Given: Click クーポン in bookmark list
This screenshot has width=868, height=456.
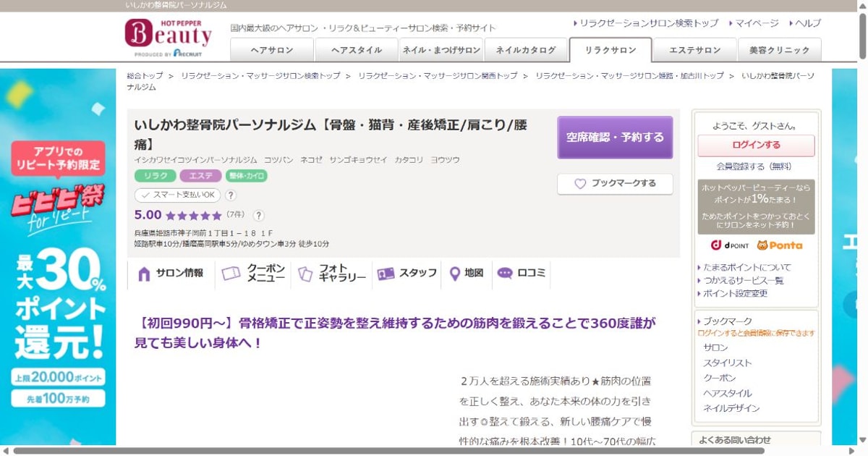Looking at the screenshot, I should tap(720, 378).
